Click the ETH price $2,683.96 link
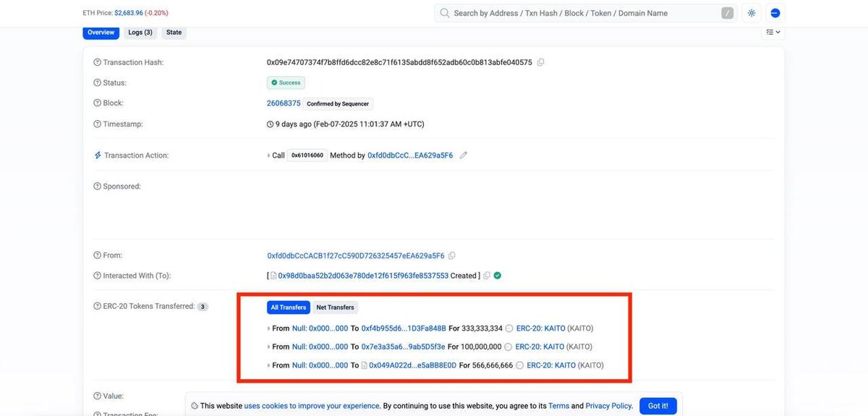This screenshot has height=416, width=868. pos(128,13)
